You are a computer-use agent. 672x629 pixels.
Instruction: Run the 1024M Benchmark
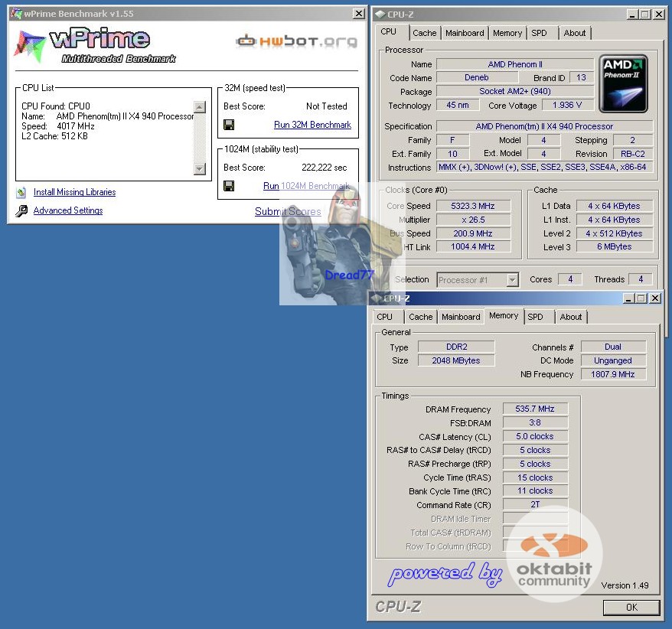306,186
